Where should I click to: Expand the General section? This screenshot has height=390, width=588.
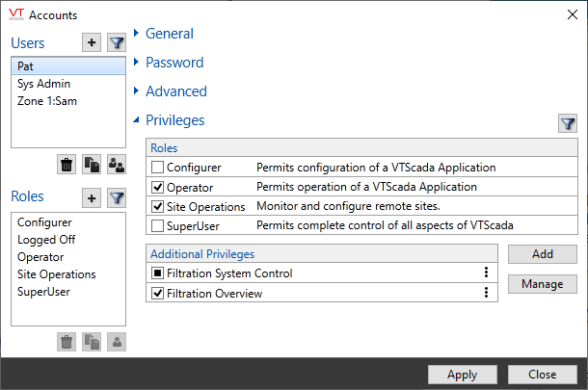(169, 34)
